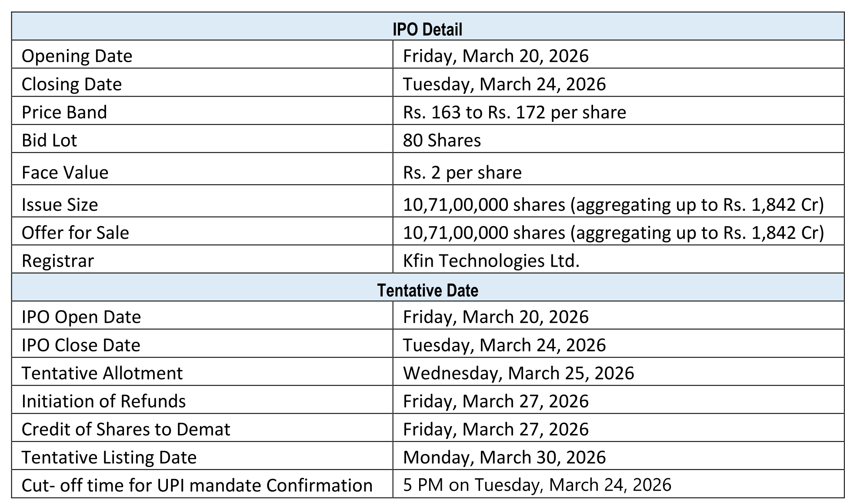Select the Offer for Sale shares value
The width and height of the screenshot is (857, 504).
613,233
